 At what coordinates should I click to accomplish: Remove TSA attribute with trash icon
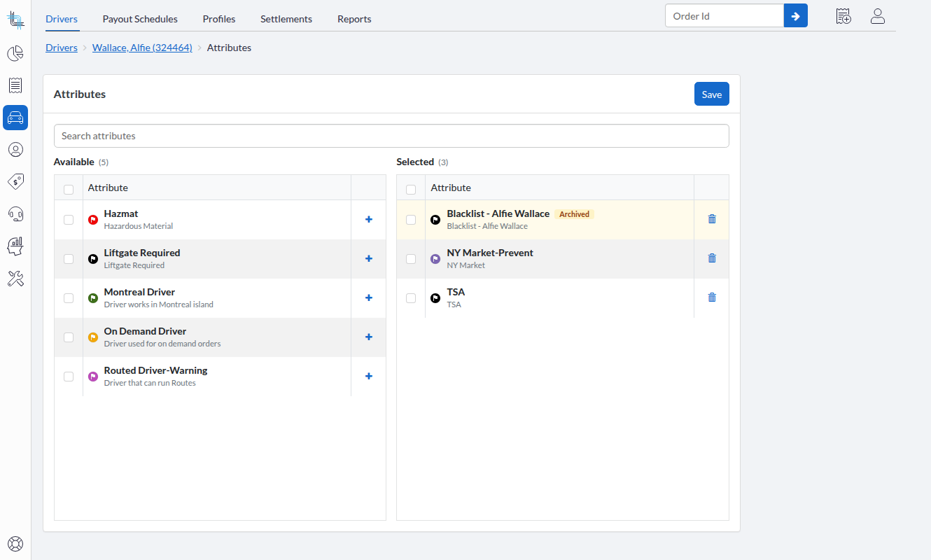712,297
